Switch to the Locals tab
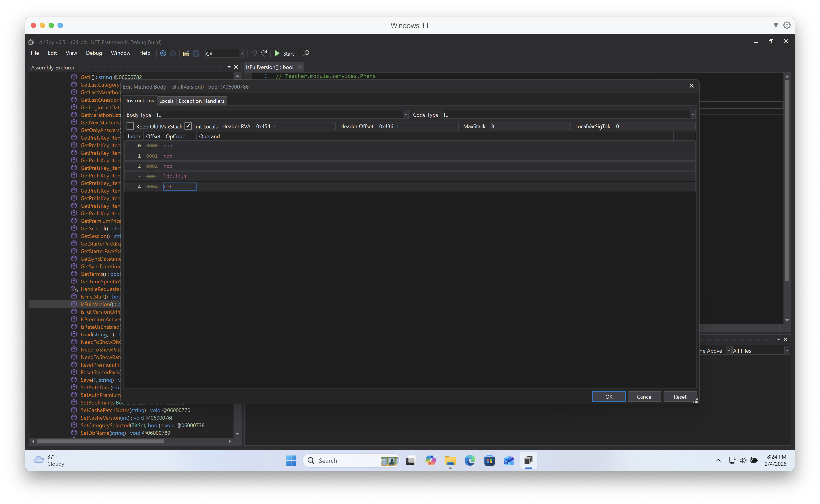The width and height of the screenshot is (820, 504). pyautogui.click(x=166, y=101)
